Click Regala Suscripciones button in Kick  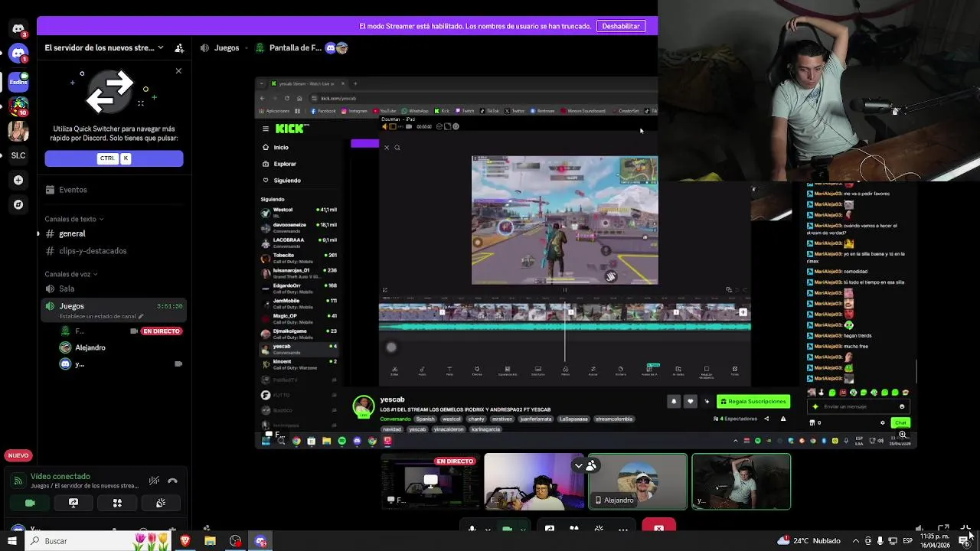[x=753, y=401]
